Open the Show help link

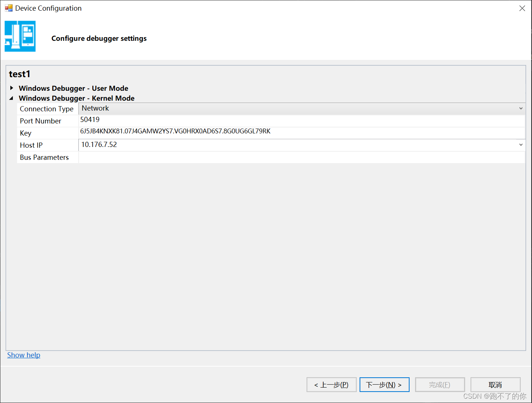tap(24, 355)
